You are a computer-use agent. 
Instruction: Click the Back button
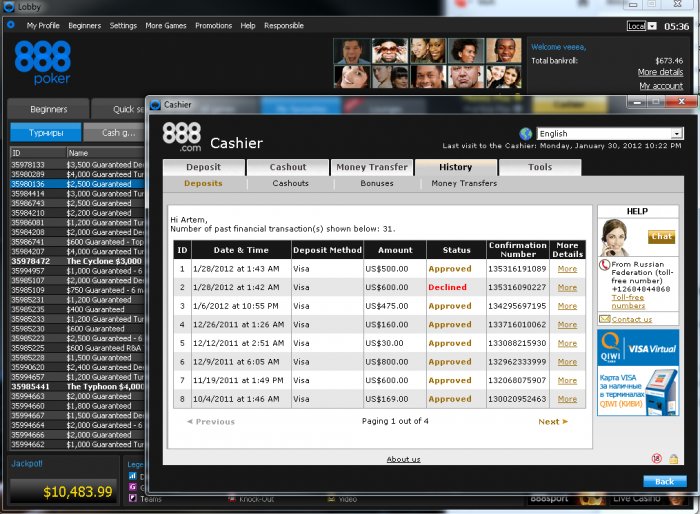click(664, 481)
